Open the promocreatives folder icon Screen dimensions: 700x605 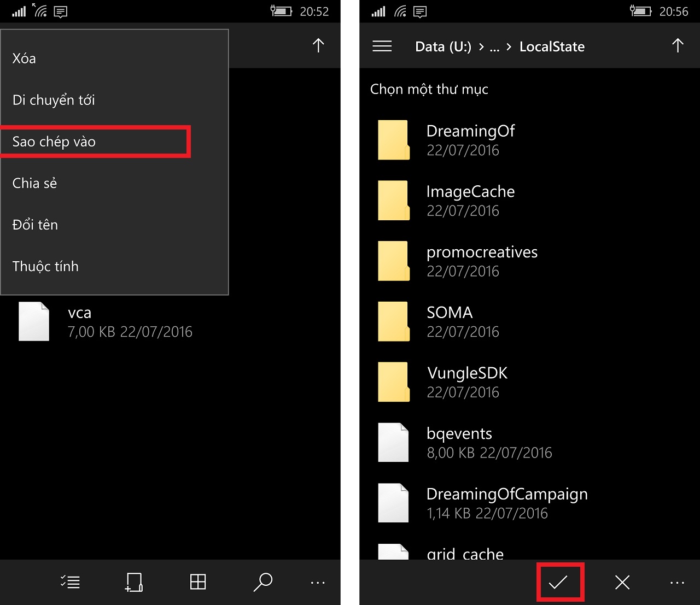pos(394,261)
